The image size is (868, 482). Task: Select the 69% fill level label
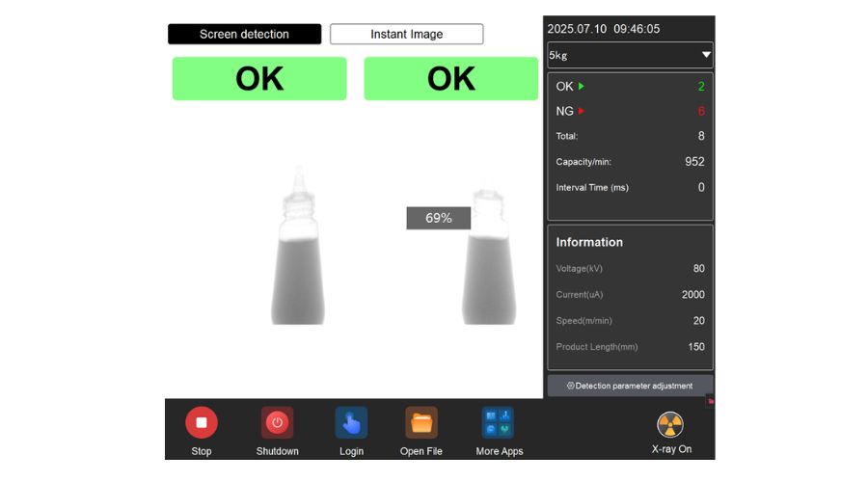coord(438,219)
